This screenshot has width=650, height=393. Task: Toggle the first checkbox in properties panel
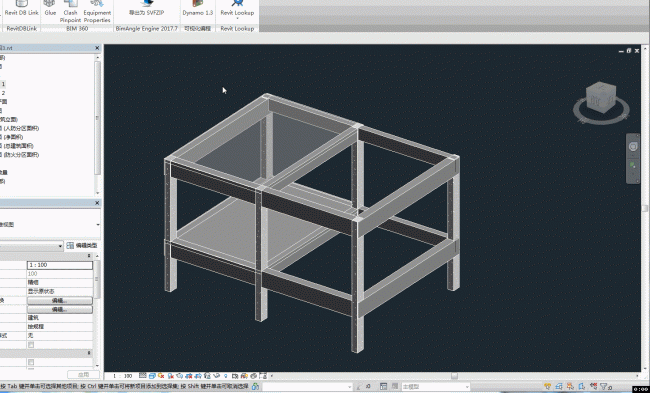pyautogui.click(x=31, y=345)
